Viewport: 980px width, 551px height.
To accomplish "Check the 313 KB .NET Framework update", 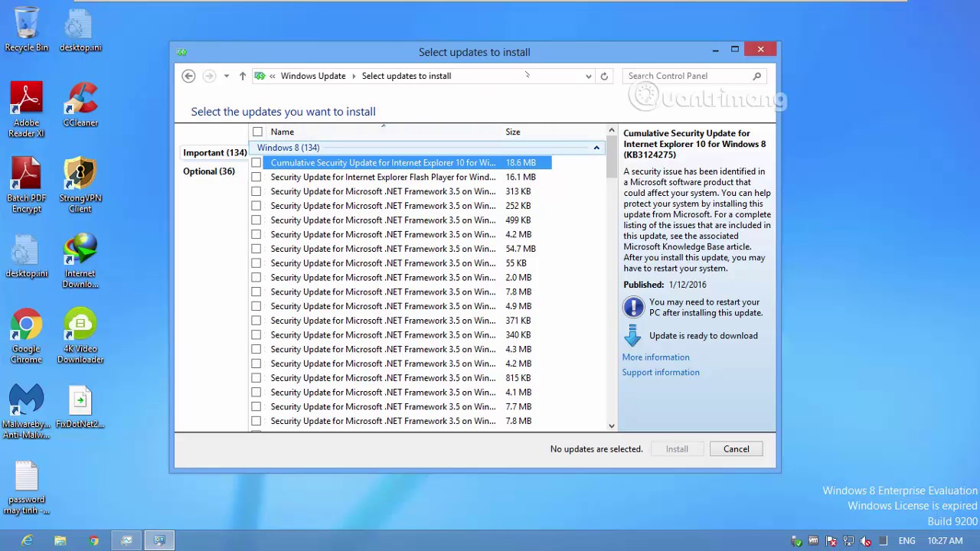I will pyautogui.click(x=256, y=191).
